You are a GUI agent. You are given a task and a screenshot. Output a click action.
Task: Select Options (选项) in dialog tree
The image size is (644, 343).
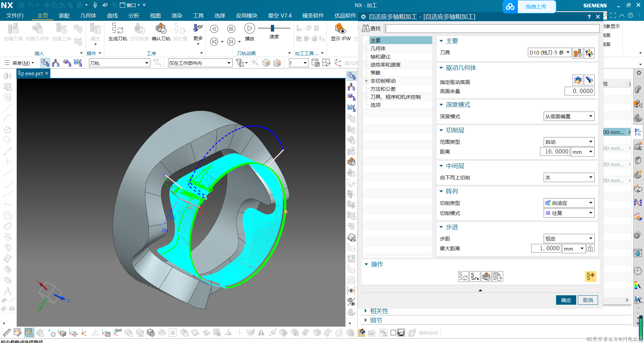375,105
